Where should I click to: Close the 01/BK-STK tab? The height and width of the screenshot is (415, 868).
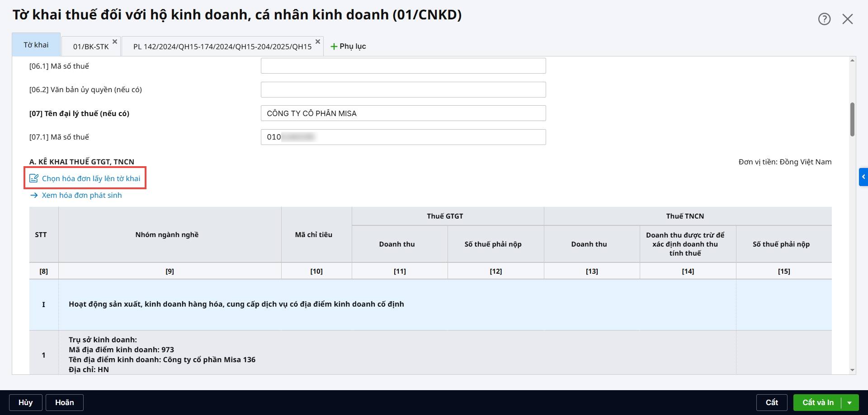115,42
